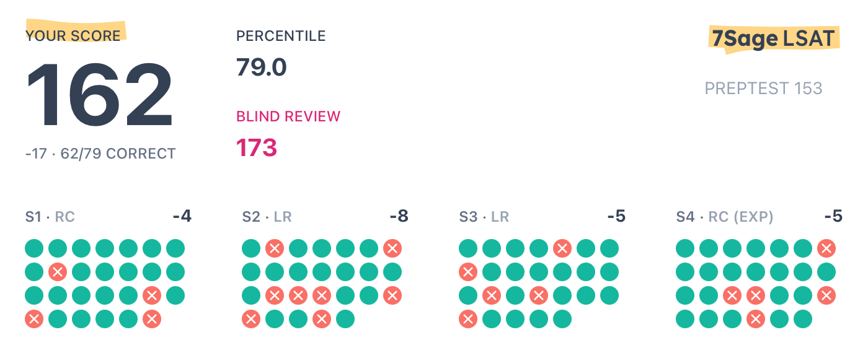Click the first green dot under S1 · RC

(x=34, y=248)
